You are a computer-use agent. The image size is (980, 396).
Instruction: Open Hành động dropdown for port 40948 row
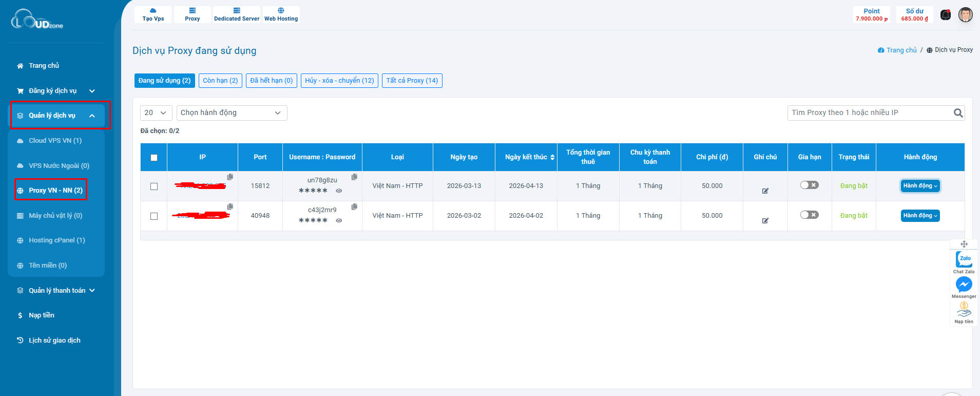(920, 216)
